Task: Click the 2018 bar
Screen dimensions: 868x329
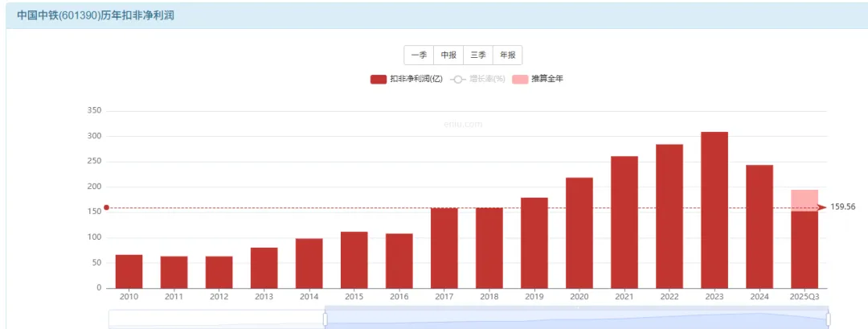Action: tap(489, 248)
